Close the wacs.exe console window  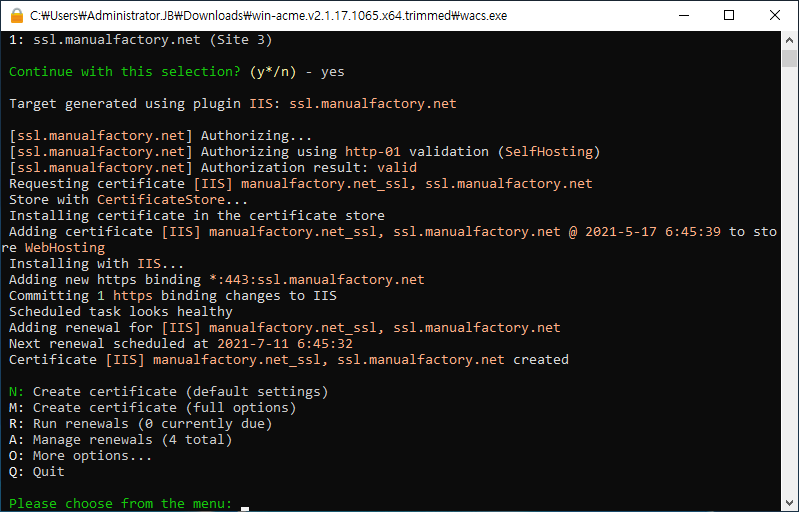[x=775, y=15]
